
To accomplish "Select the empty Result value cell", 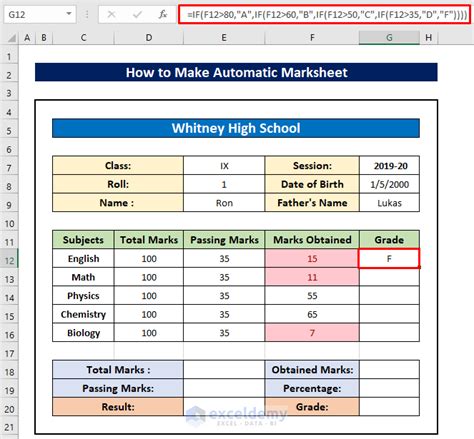I will 224,407.
